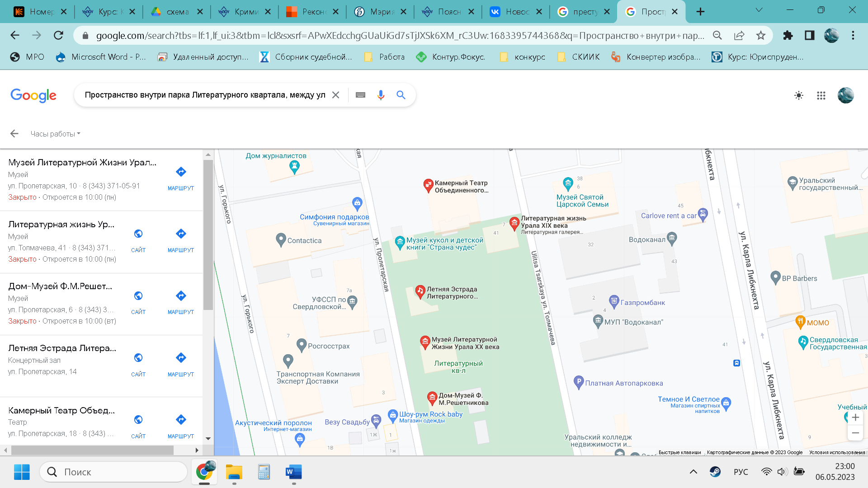868x488 pixels.
Task: Get route to Музей Литературной Жизни Урала
Action: [181, 178]
